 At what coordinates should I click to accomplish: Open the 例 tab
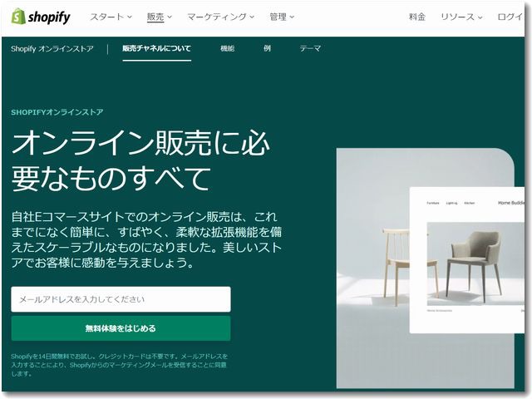(267, 48)
